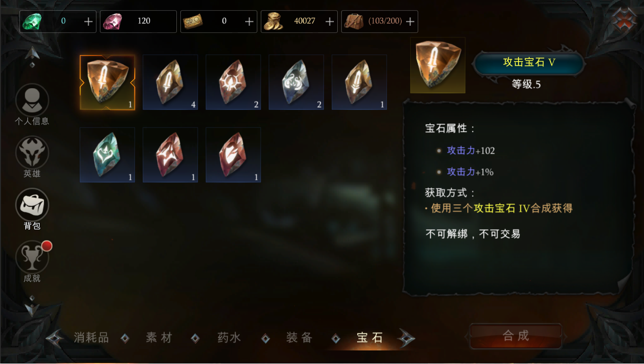Show previous category with left tab arrow
This screenshot has height=364, width=644.
point(55,338)
